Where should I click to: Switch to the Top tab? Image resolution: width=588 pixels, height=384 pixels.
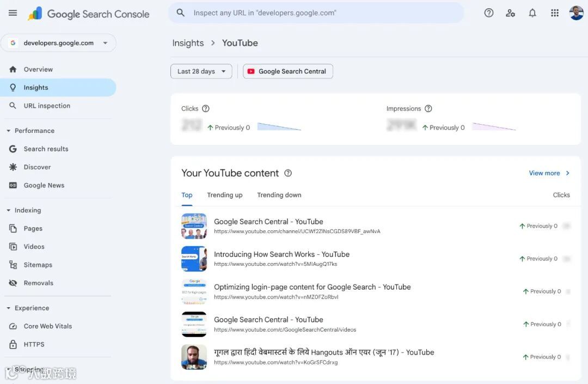point(187,195)
